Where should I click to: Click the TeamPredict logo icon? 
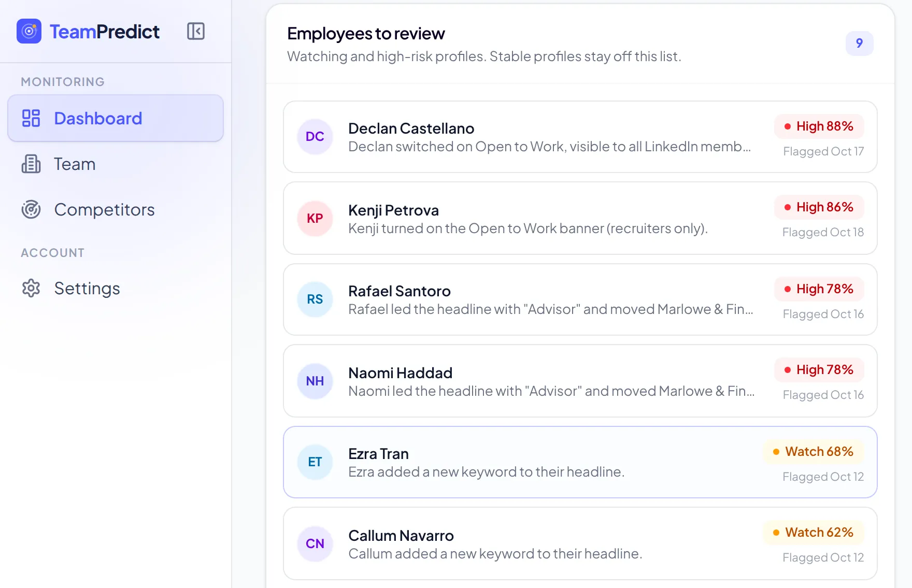(29, 31)
